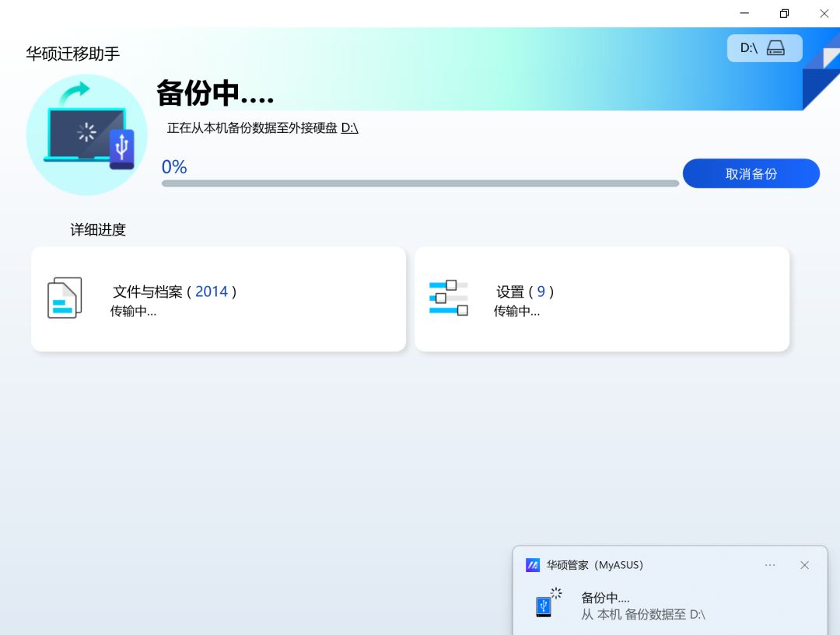This screenshot has width=840, height=635.
Task: Click 取消备份 to cancel the backup
Action: click(751, 173)
